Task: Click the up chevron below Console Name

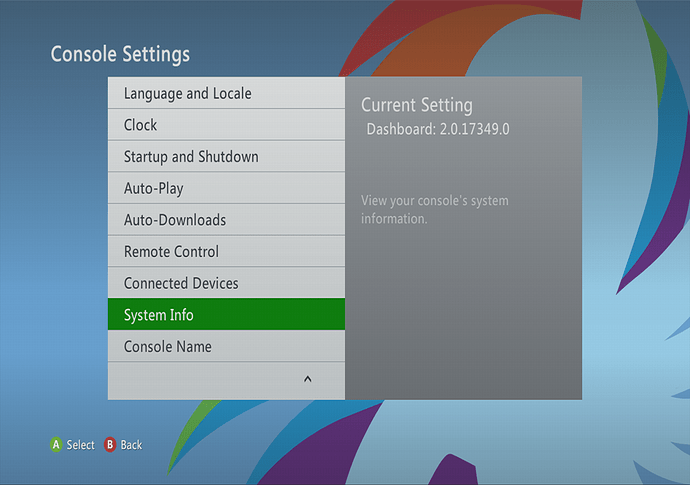Action: pos(307,380)
